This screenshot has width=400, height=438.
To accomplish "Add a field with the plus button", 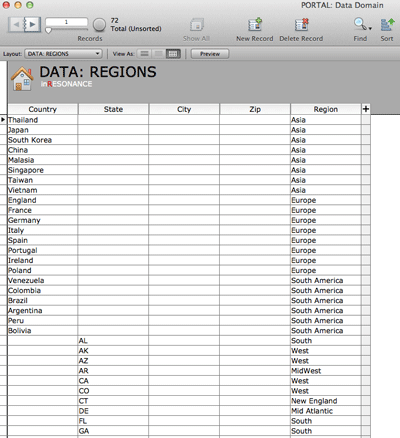I will 366,109.
